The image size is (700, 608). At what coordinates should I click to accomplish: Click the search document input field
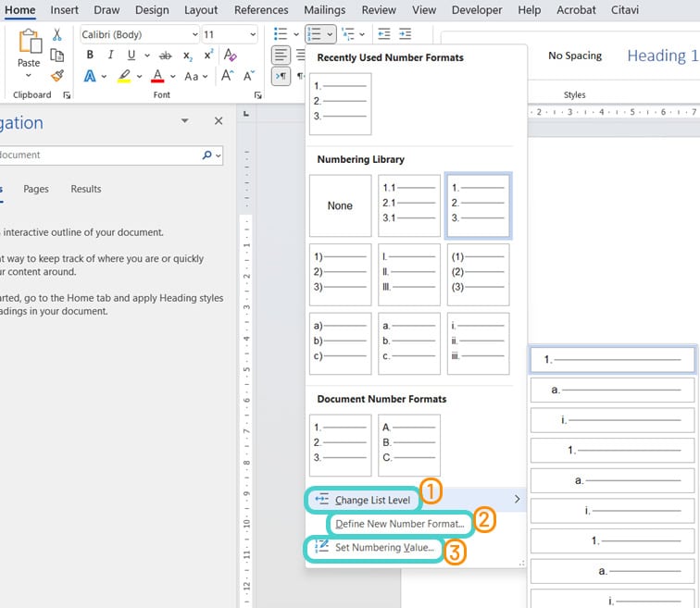(98, 155)
